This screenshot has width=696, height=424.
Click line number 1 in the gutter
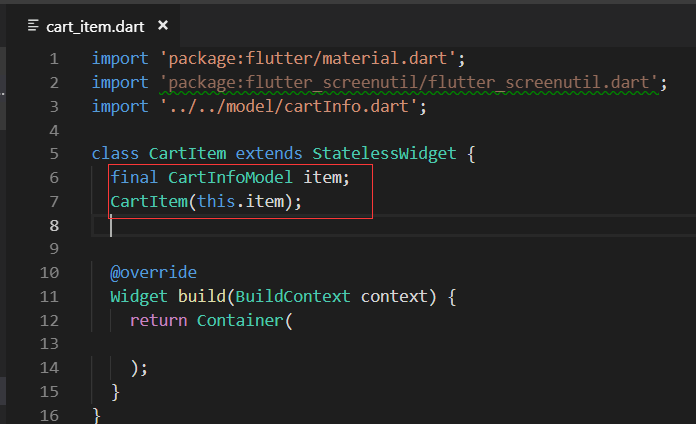pyautogui.click(x=54, y=59)
